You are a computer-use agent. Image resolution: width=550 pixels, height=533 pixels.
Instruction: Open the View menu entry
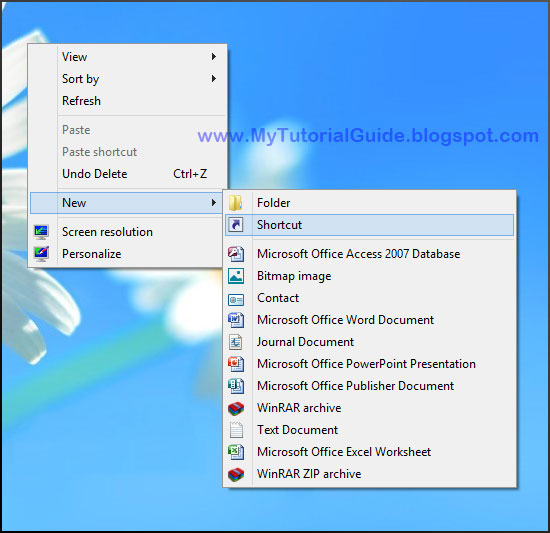point(127,56)
